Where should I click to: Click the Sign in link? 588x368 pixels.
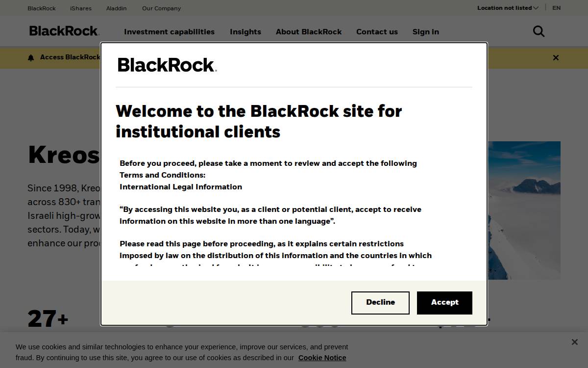coord(425,32)
